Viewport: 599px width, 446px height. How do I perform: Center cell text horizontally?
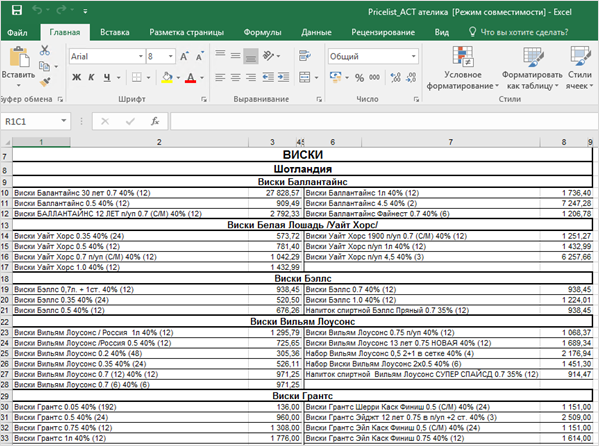pos(235,78)
